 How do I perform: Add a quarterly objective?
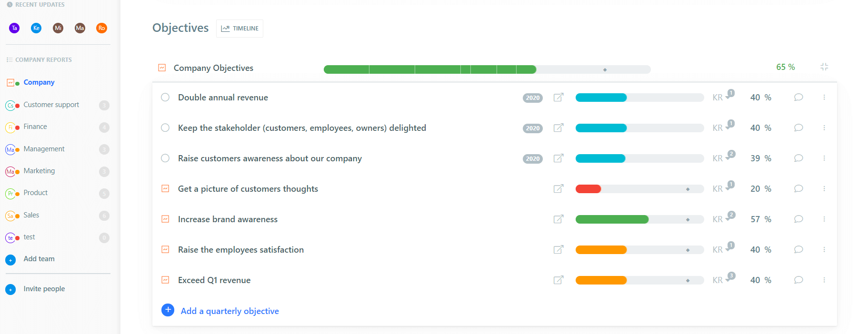pyautogui.click(x=229, y=311)
